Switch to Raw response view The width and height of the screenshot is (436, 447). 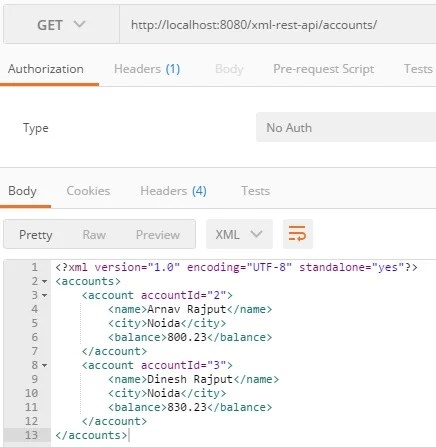click(94, 235)
